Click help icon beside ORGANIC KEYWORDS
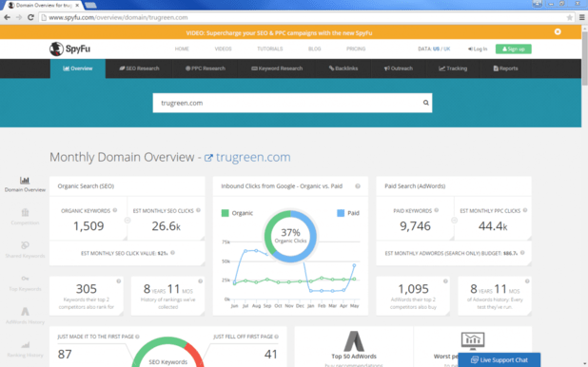Viewport: 588px width, 367px height. [x=115, y=210]
